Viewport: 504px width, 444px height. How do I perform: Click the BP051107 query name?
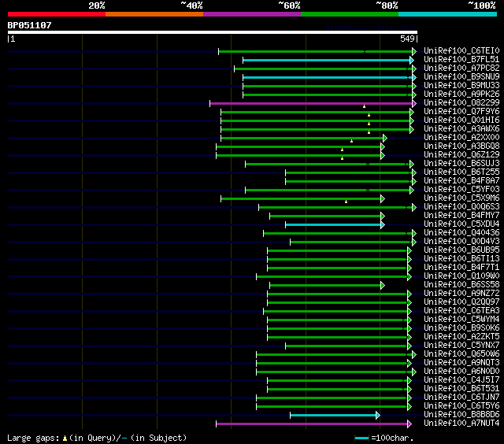click(x=29, y=25)
